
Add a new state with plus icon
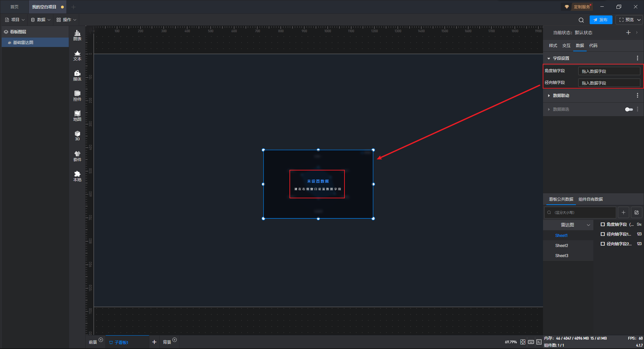[x=628, y=33]
